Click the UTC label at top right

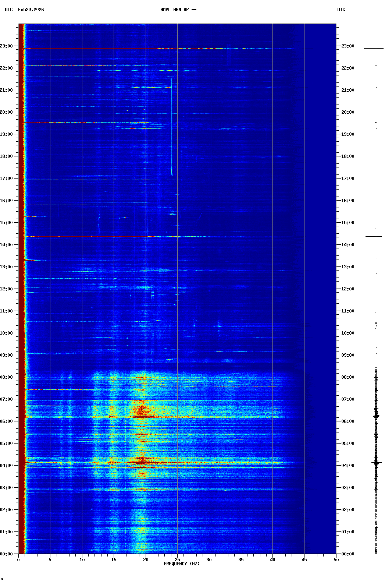[x=341, y=10]
